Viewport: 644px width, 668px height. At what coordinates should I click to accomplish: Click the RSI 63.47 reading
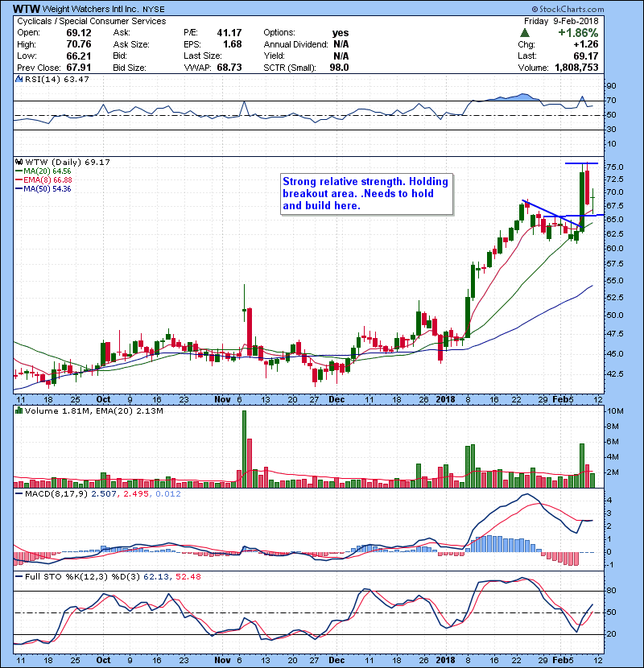coord(75,79)
